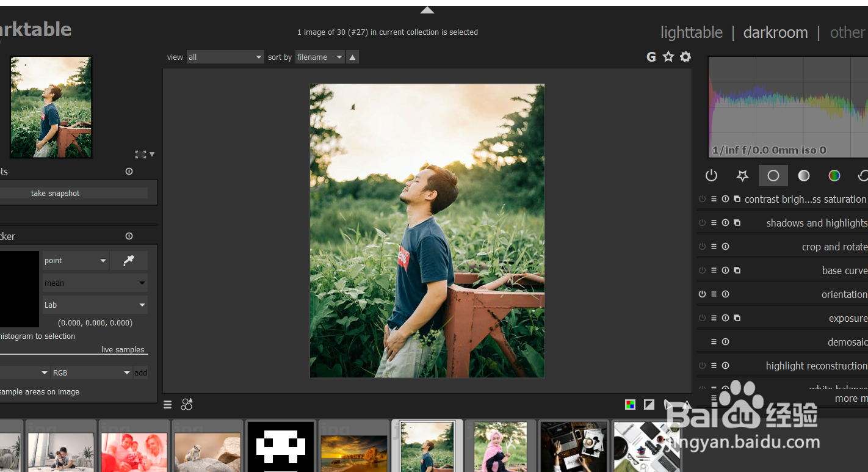Click the 'add' live sample button
Screen dimensions: 868x472
(140, 372)
